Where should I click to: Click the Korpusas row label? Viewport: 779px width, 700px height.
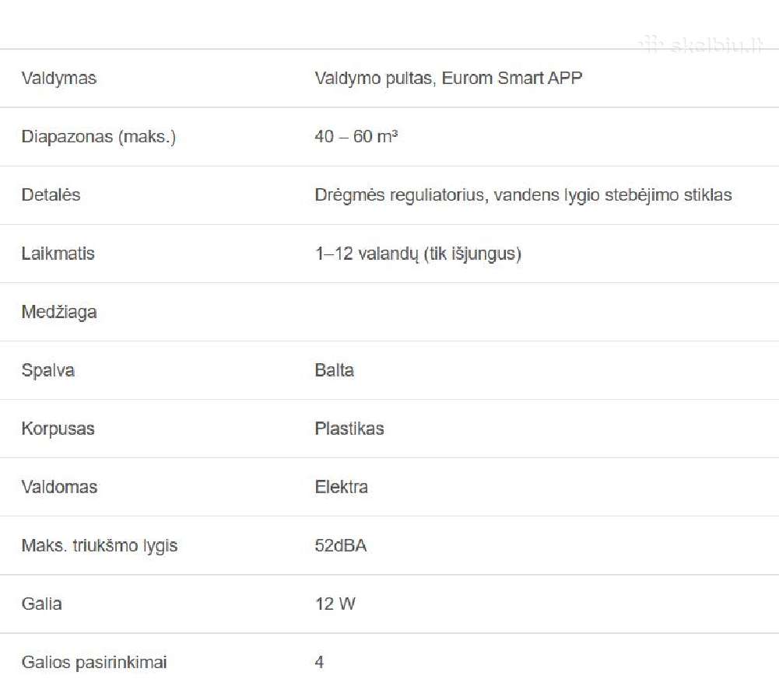(58, 429)
